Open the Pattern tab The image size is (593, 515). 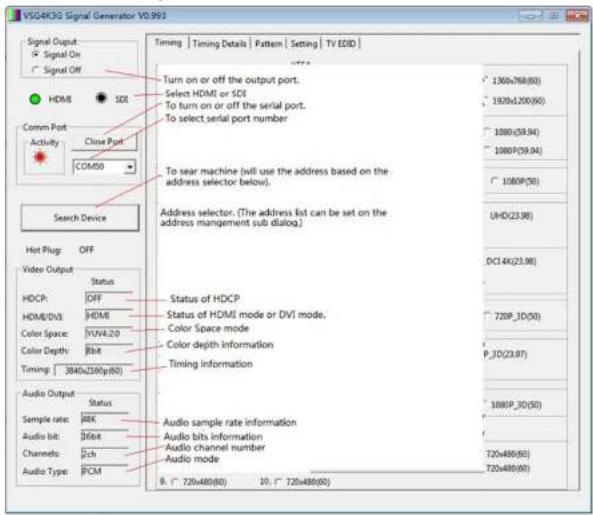click(x=269, y=44)
